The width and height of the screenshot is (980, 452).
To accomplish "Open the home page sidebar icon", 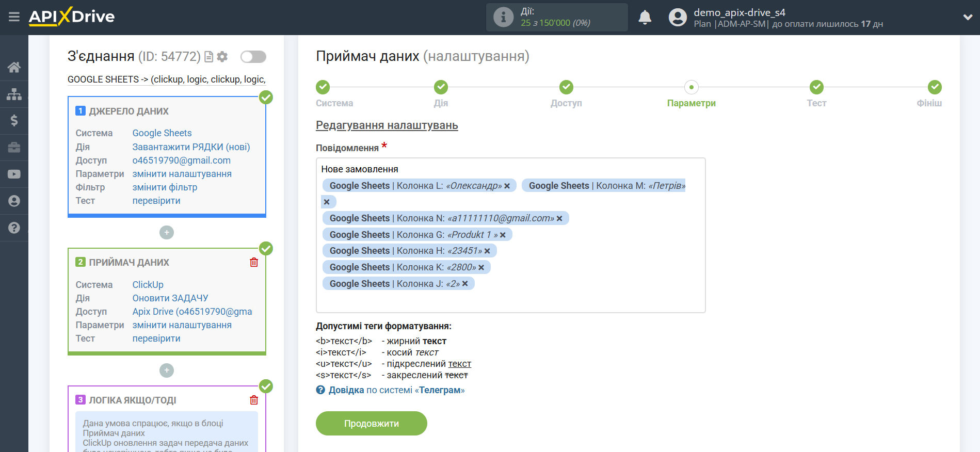I will point(14,67).
